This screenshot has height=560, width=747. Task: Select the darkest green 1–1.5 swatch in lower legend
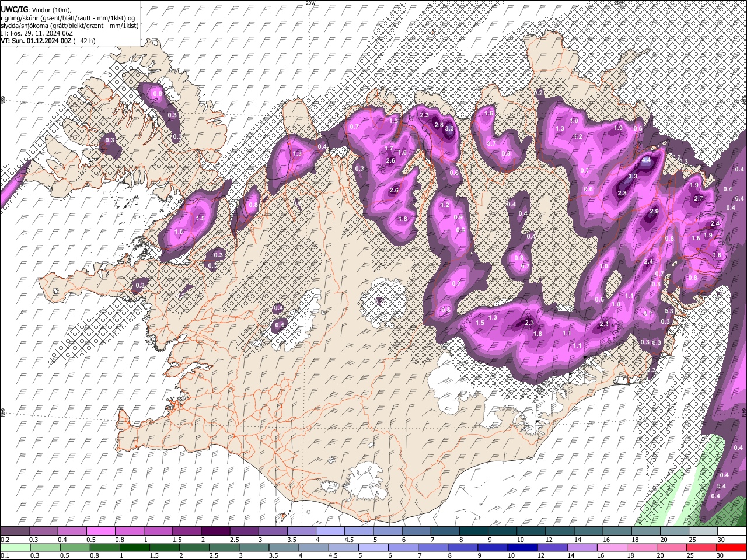click(x=134, y=547)
